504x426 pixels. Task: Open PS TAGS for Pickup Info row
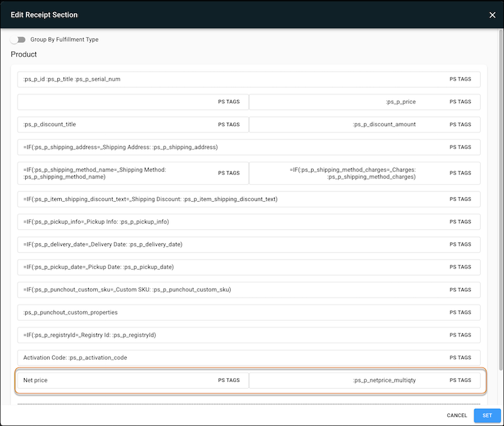click(460, 222)
